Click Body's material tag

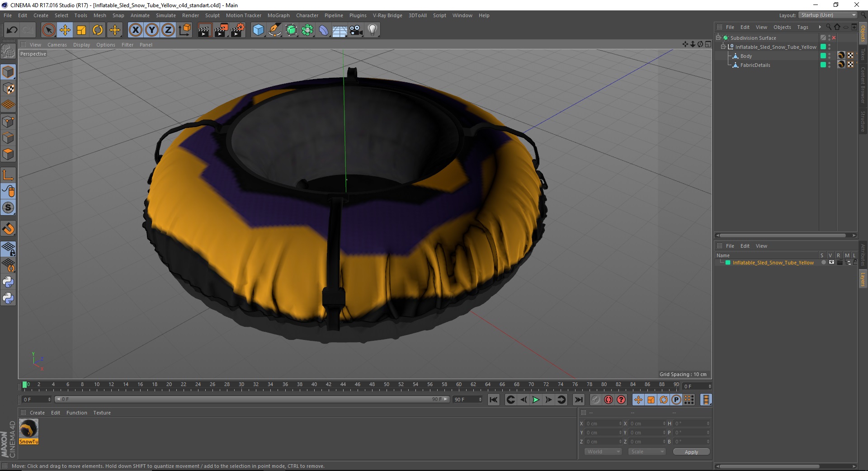coord(841,56)
